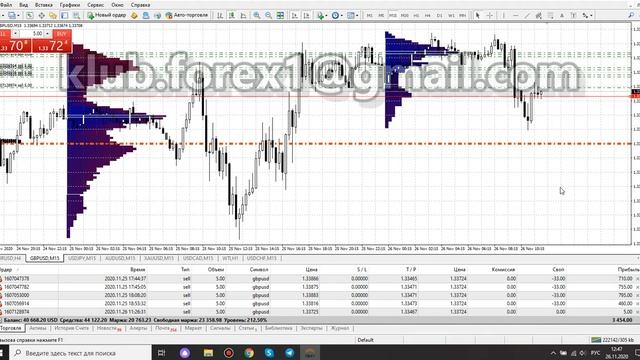This screenshot has height=360, width=640.
Task: Click the MetaEditor yellow diamond icon
Action: (134, 15)
